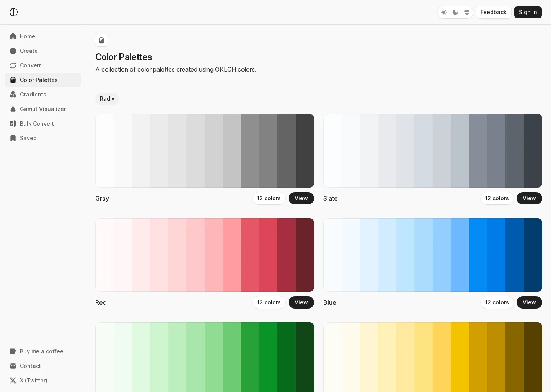Screen dimensions: 551x392
Task: Enable dark mode moon icon
Action: pyautogui.click(x=455, y=12)
